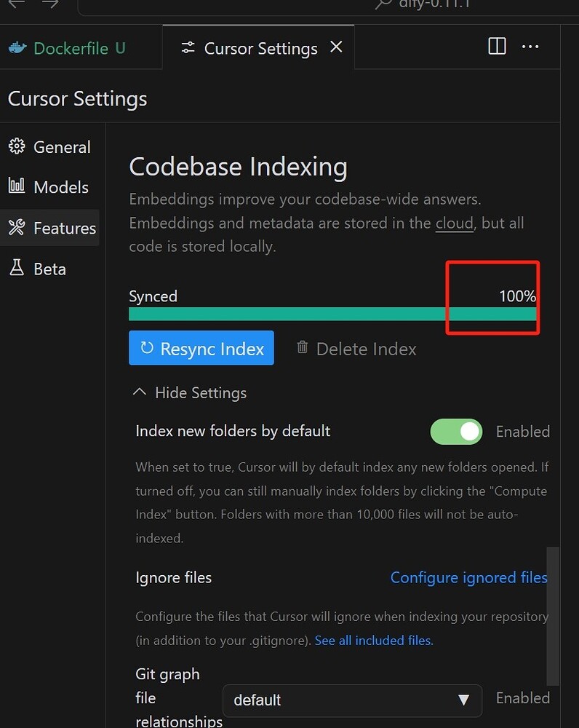Screen dimensions: 579x728
Task: Switch to the Dockerfile tab
Action: (67, 48)
